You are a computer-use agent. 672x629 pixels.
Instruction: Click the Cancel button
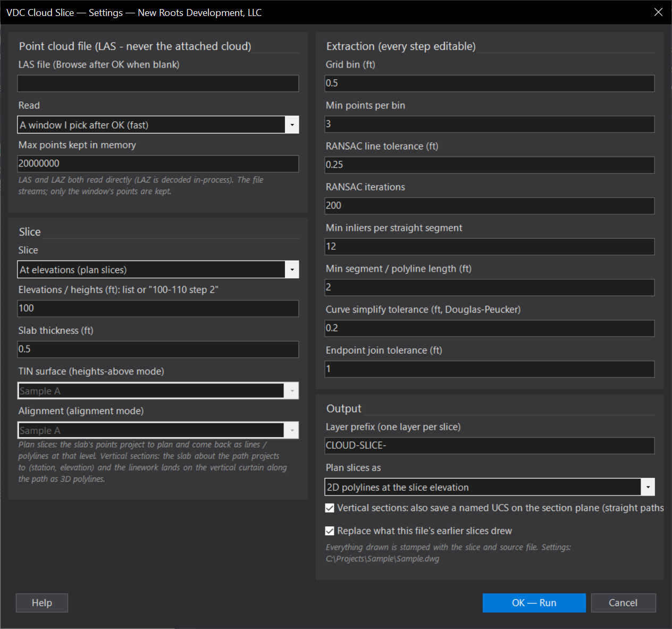(x=623, y=603)
